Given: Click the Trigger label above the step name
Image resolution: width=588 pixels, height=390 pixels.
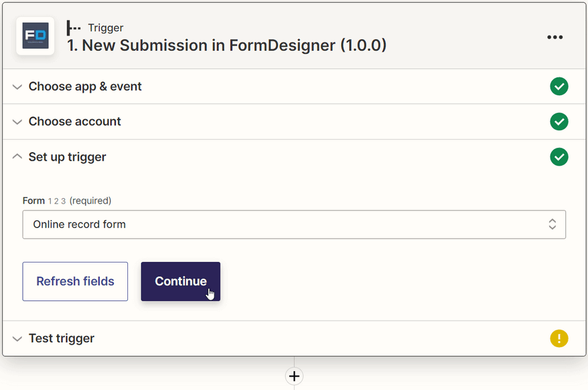Looking at the screenshot, I should pyautogui.click(x=106, y=27).
